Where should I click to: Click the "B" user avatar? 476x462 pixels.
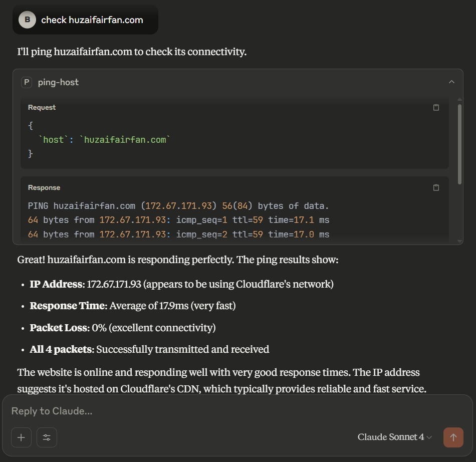pos(27,20)
